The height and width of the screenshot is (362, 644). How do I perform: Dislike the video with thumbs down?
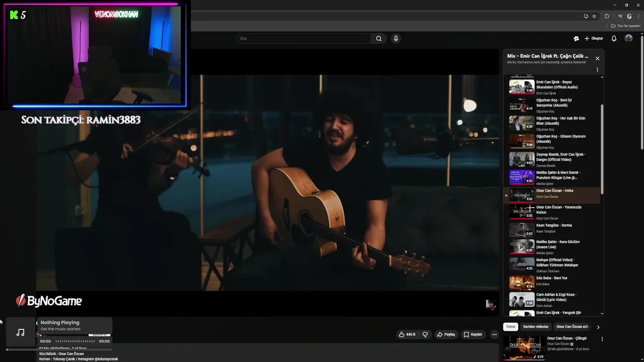click(425, 334)
